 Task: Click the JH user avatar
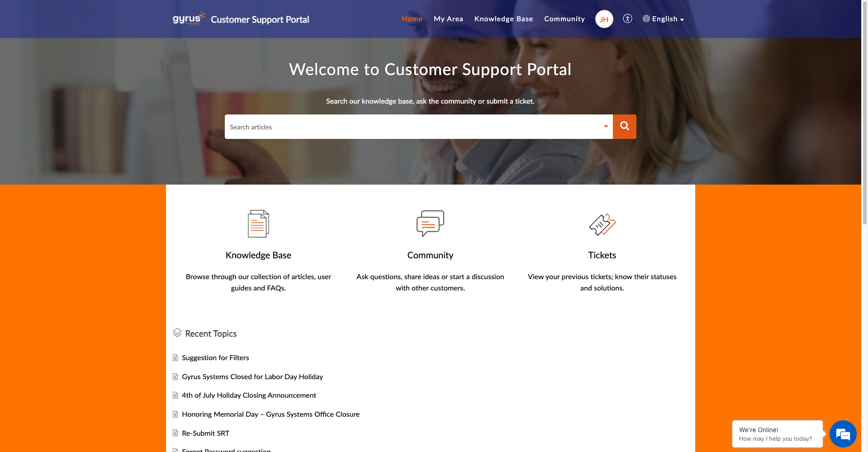pos(604,19)
